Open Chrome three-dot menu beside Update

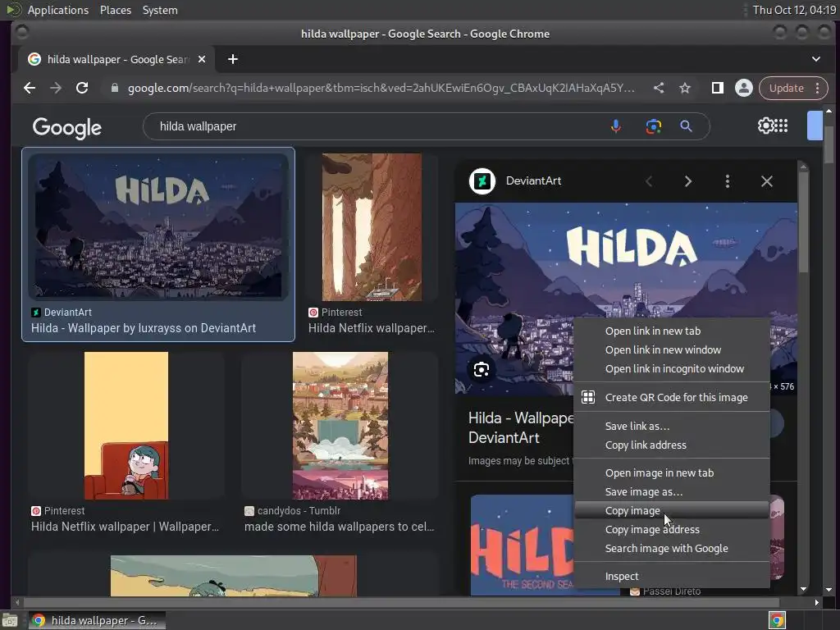(x=818, y=88)
